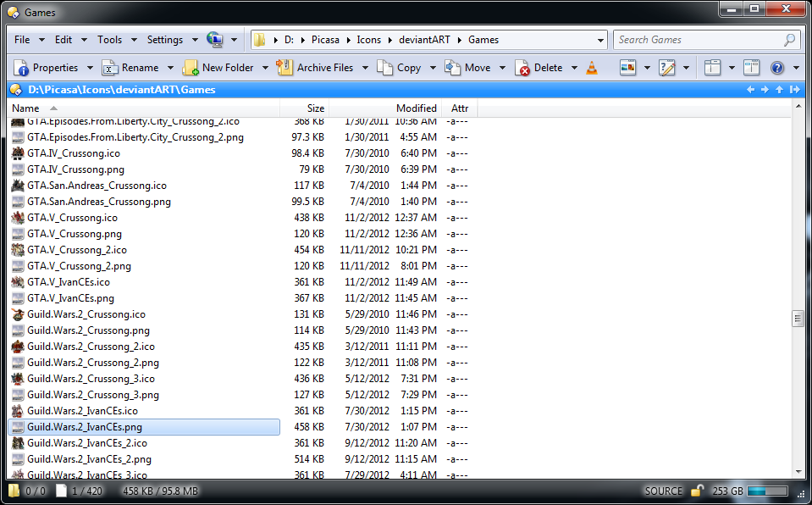Click the 458 KB / 95.8 MB status text
The width and height of the screenshot is (812, 505).
[161, 491]
